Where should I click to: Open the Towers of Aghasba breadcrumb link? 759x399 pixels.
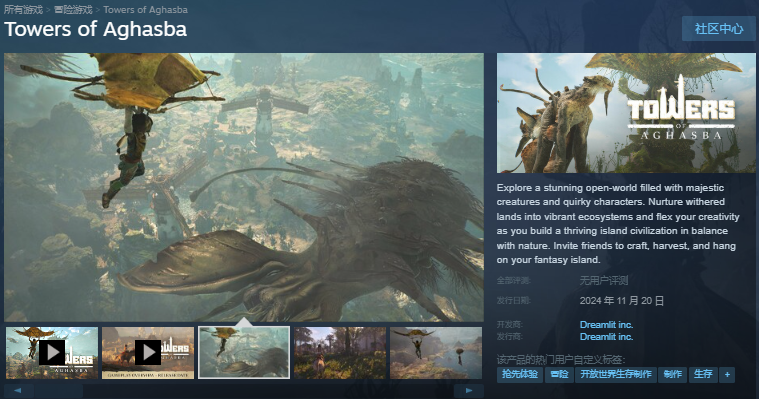click(145, 10)
